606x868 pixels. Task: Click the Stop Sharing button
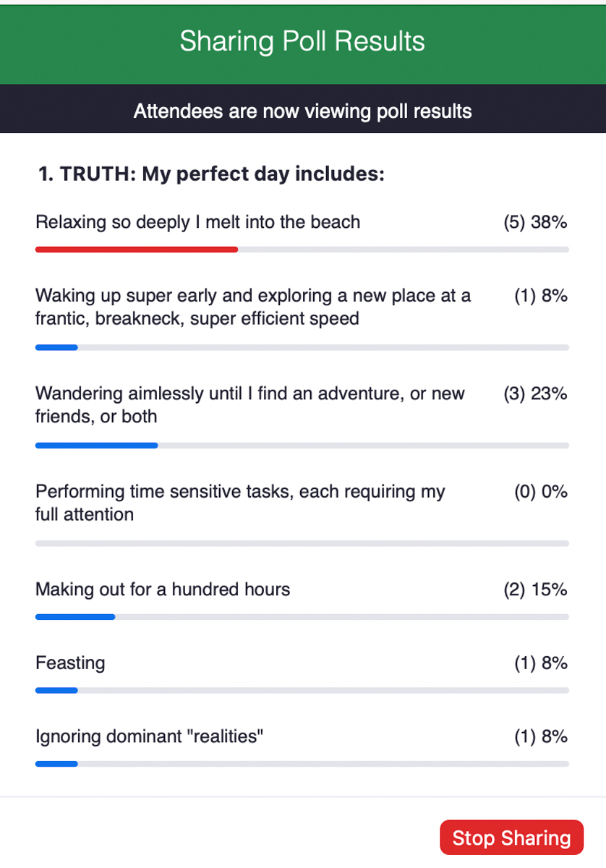[x=511, y=838]
